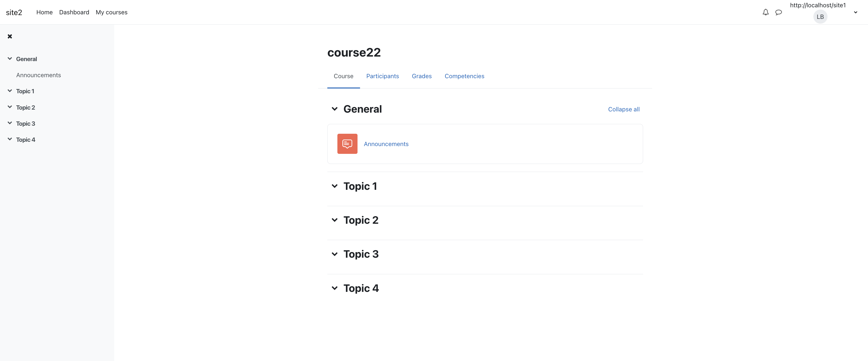The width and height of the screenshot is (868, 361).
Task: Open the notifications bell
Action: [766, 13]
